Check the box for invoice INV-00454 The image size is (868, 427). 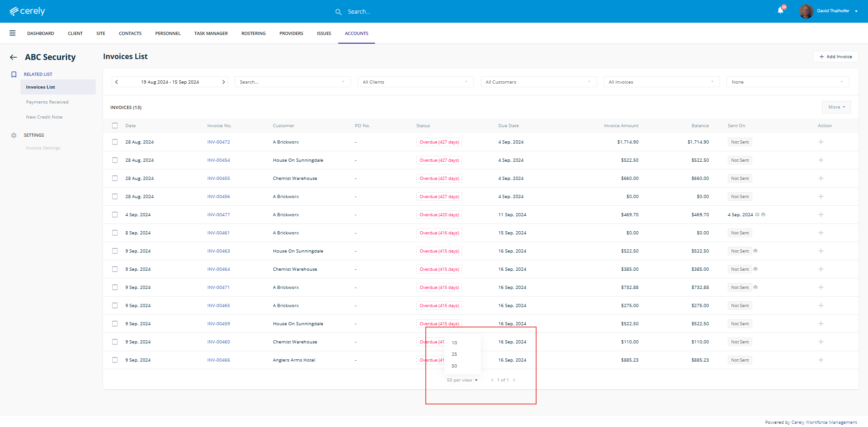coord(115,160)
